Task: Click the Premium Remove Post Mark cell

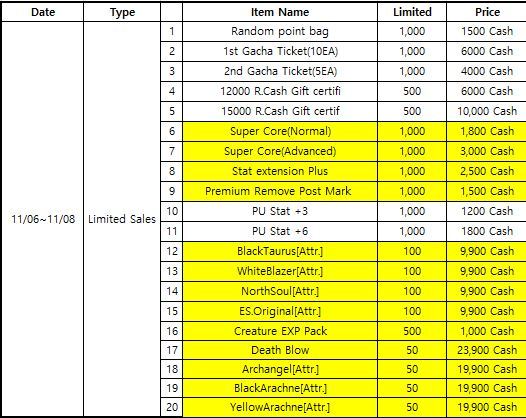Action: tap(280, 192)
